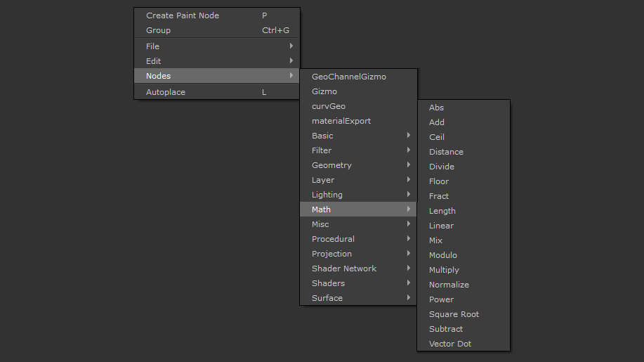Viewport: 644px width, 362px height.
Task: Expand the File submenu
Action: click(153, 46)
